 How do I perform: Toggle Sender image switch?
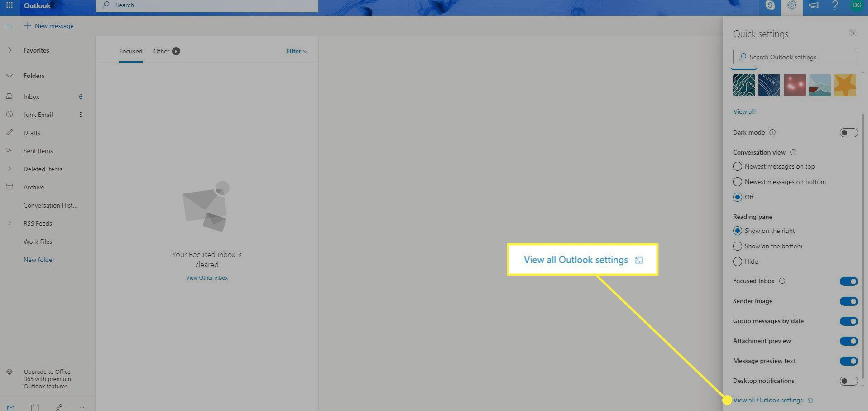point(849,301)
